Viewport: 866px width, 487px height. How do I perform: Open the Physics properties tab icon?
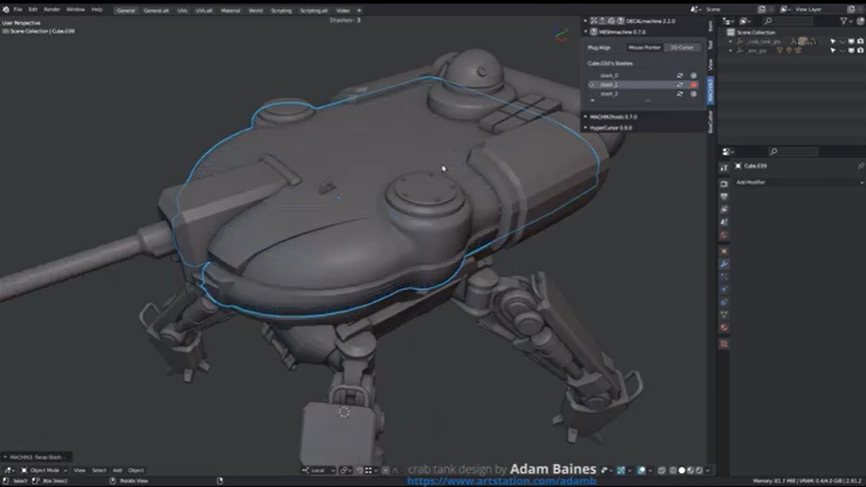click(x=724, y=289)
